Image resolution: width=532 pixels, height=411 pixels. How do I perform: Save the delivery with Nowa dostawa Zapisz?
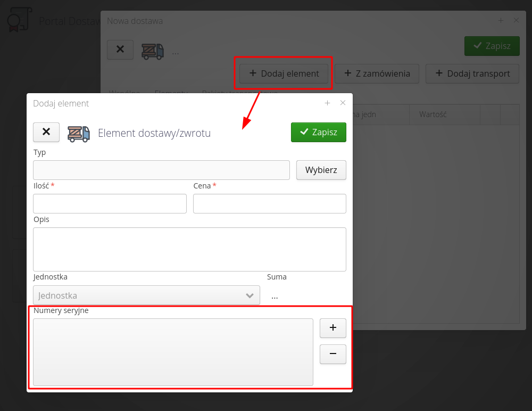pyautogui.click(x=492, y=46)
